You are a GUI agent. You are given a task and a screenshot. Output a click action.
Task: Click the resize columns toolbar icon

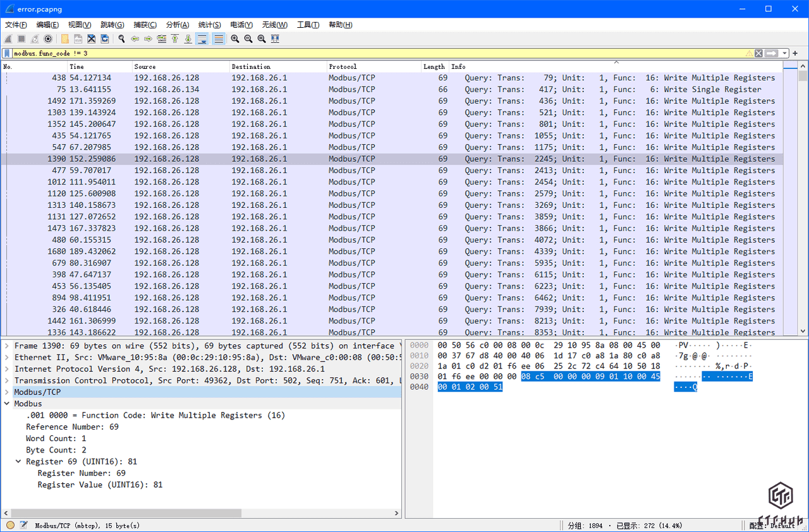coord(275,39)
